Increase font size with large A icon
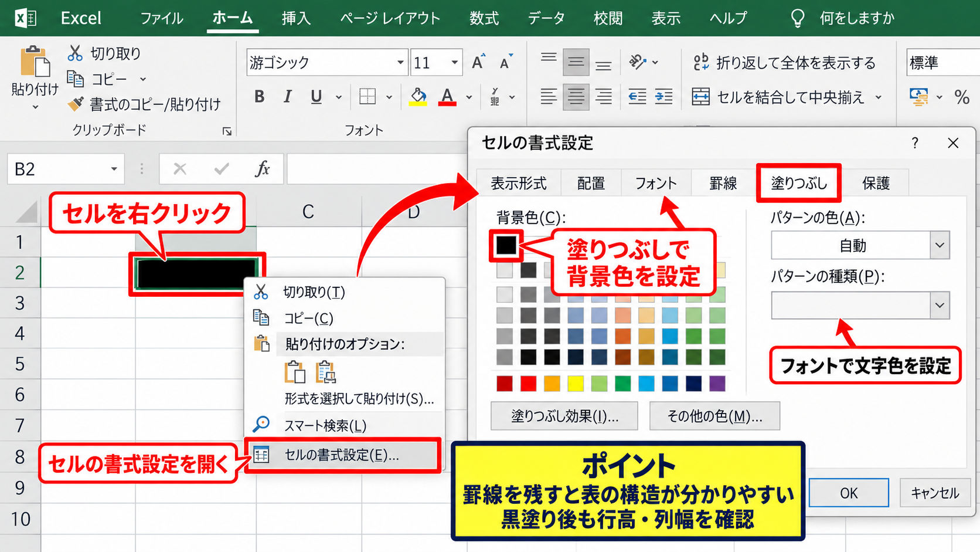The image size is (980, 552). point(478,62)
